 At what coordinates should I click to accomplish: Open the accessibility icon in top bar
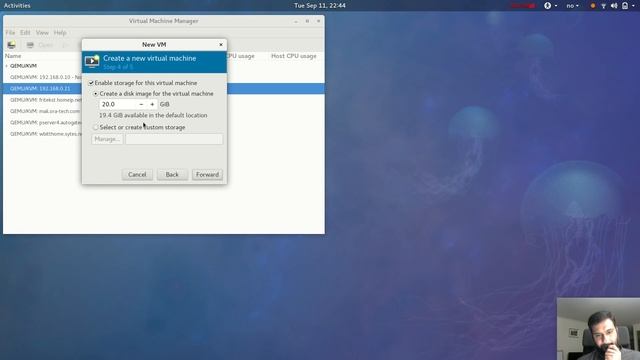coord(547,5)
